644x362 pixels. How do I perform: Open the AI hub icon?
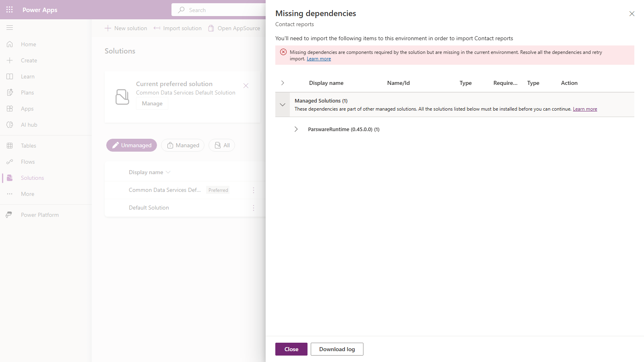click(x=10, y=125)
